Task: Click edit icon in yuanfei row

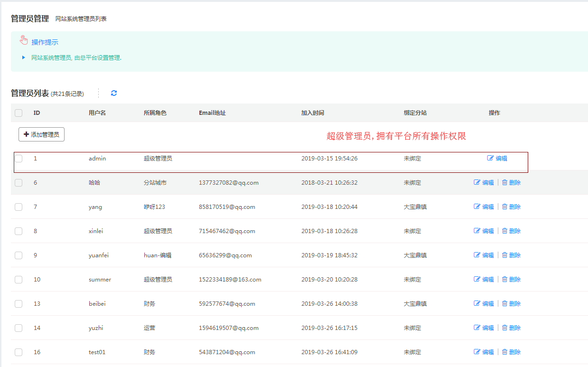Action: coord(477,255)
